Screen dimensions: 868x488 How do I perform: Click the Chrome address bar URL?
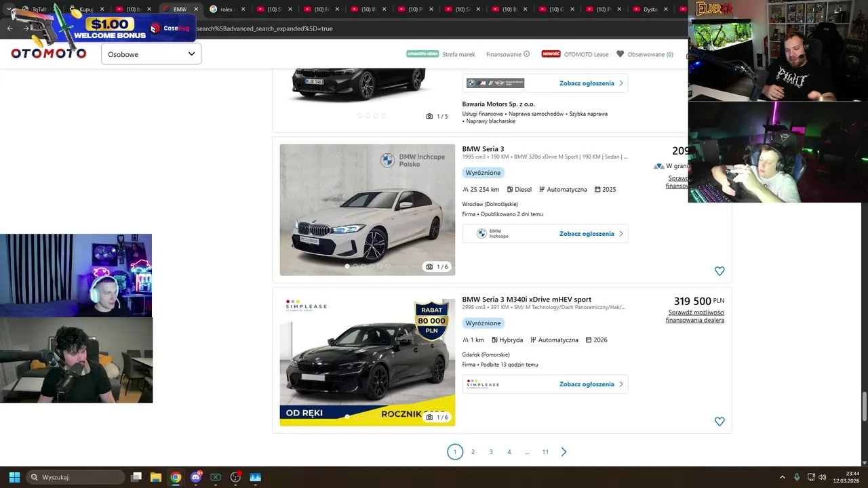[264, 28]
